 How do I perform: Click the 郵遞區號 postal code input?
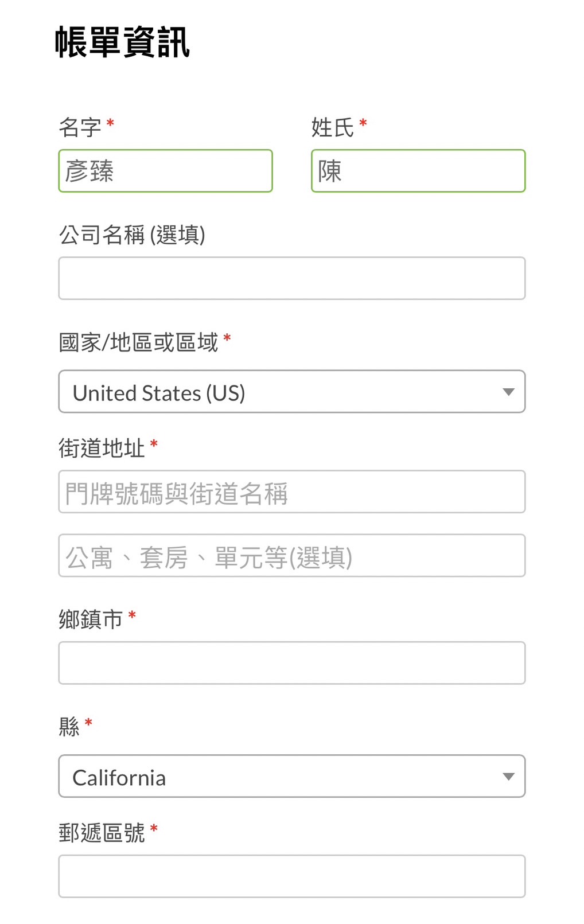click(x=291, y=876)
